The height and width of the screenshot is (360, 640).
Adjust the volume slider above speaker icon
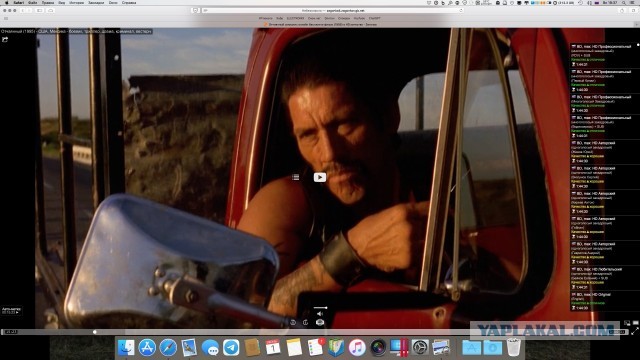(x=320, y=307)
